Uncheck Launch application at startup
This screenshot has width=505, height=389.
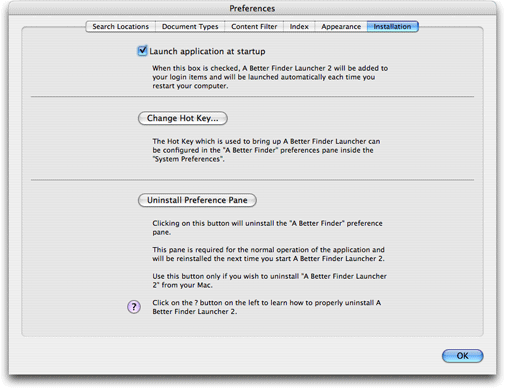(142, 51)
